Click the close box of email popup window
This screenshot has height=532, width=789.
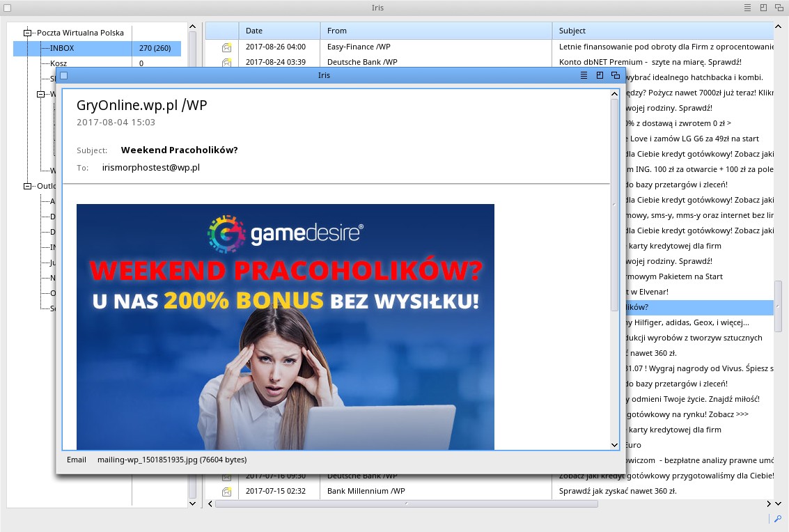[63, 75]
